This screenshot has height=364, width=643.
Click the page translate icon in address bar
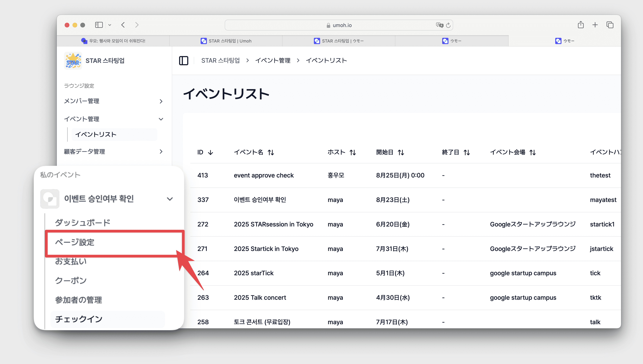tap(439, 25)
